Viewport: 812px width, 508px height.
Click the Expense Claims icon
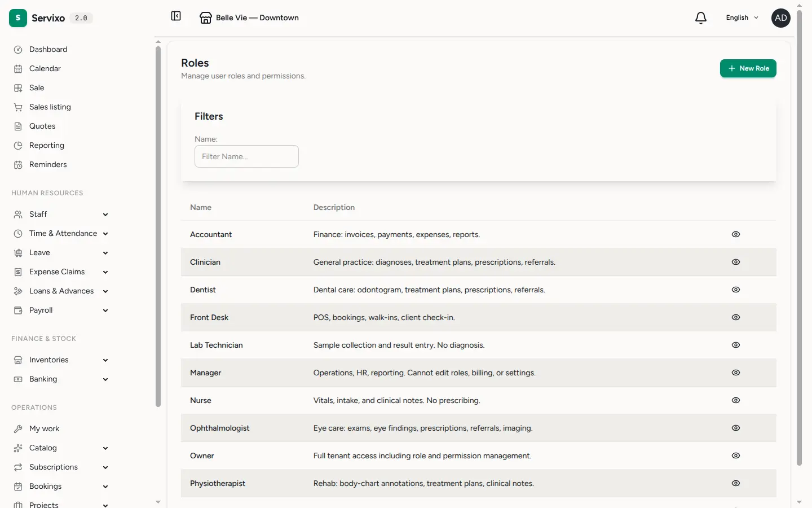click(x=18, y=272)
